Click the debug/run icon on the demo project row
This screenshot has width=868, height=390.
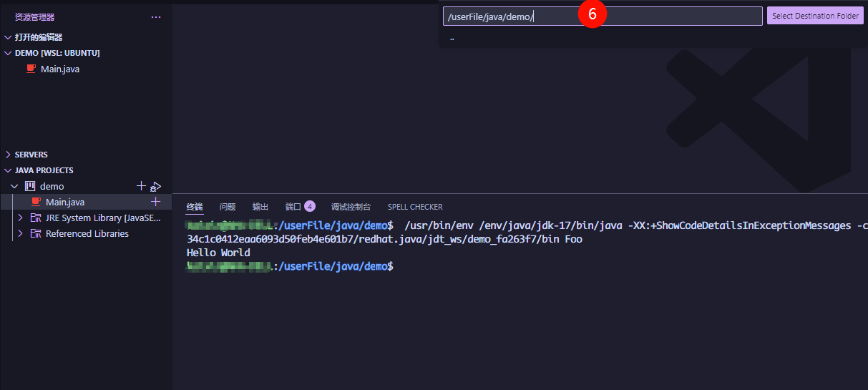pos(155,186)
